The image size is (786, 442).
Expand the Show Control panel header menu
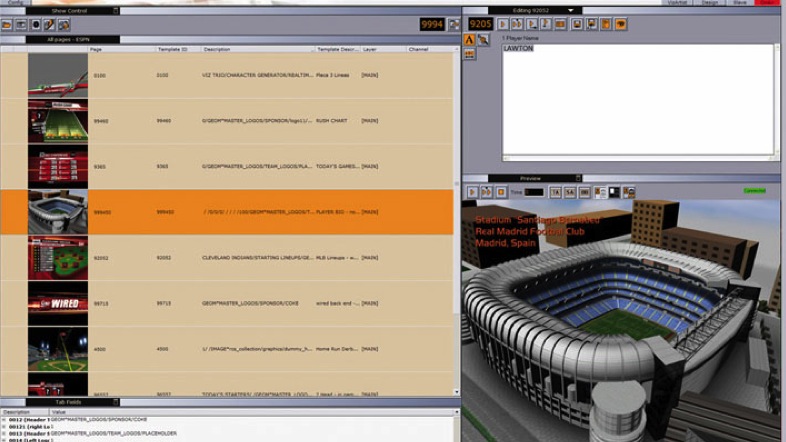coord(115,11)
